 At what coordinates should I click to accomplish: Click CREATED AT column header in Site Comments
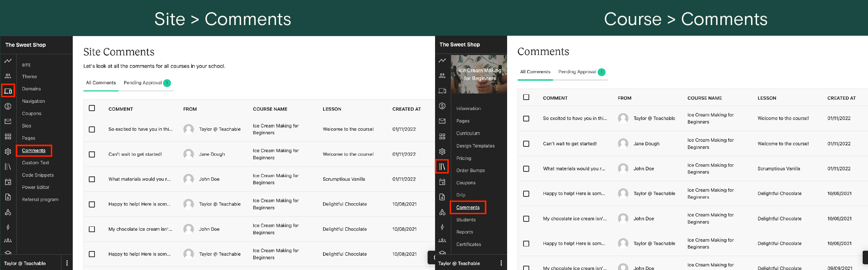pyautogui.click(x=407, y=109)
